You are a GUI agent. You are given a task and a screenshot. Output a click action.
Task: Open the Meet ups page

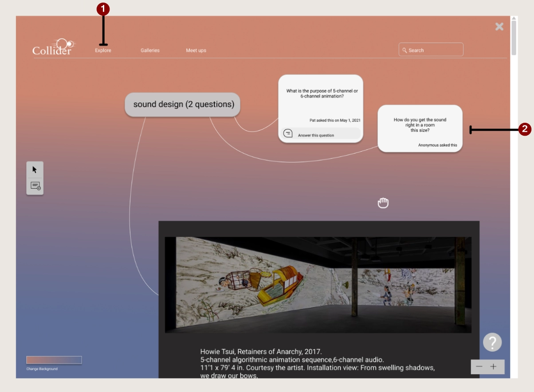[196, 51]
